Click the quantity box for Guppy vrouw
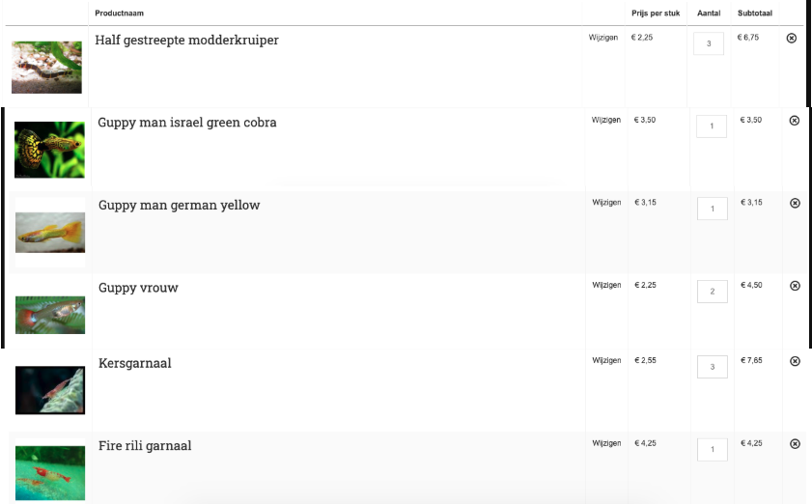Image resolution: width=812 pixels, height=504 pixels. tap(712, 292)
